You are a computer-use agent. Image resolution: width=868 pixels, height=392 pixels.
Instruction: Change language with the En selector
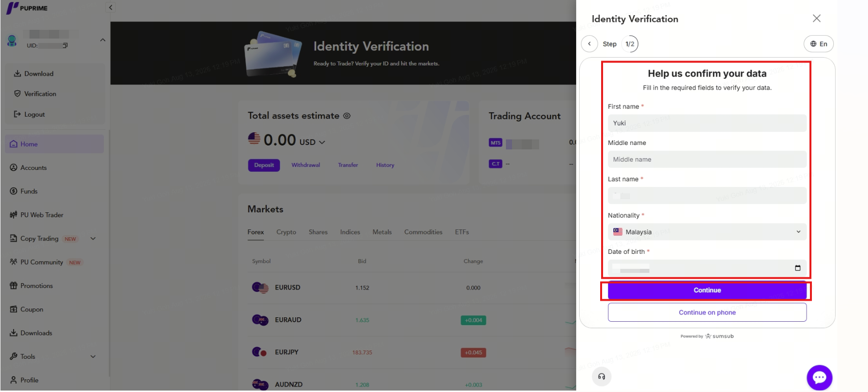(818, 44)
